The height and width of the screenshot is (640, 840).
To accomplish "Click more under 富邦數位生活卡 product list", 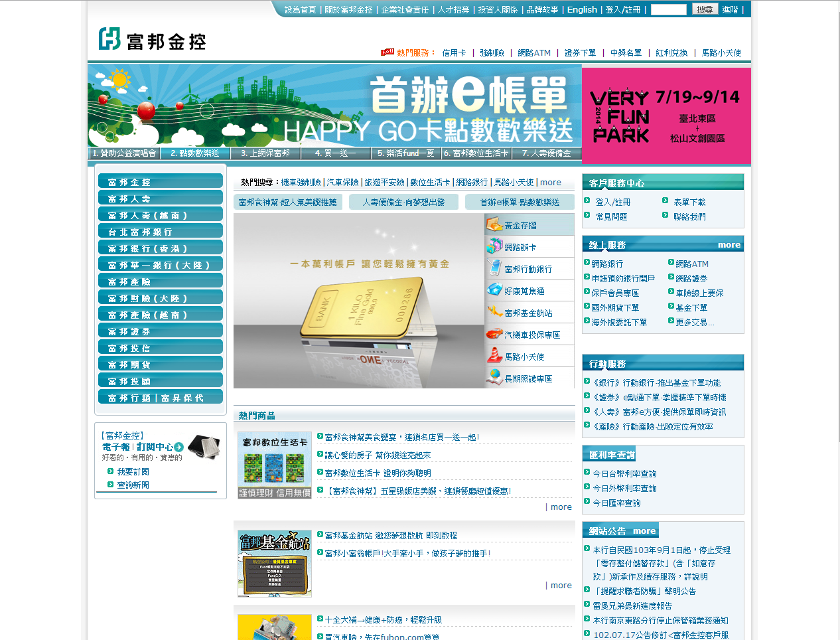I will coord(561,507).
